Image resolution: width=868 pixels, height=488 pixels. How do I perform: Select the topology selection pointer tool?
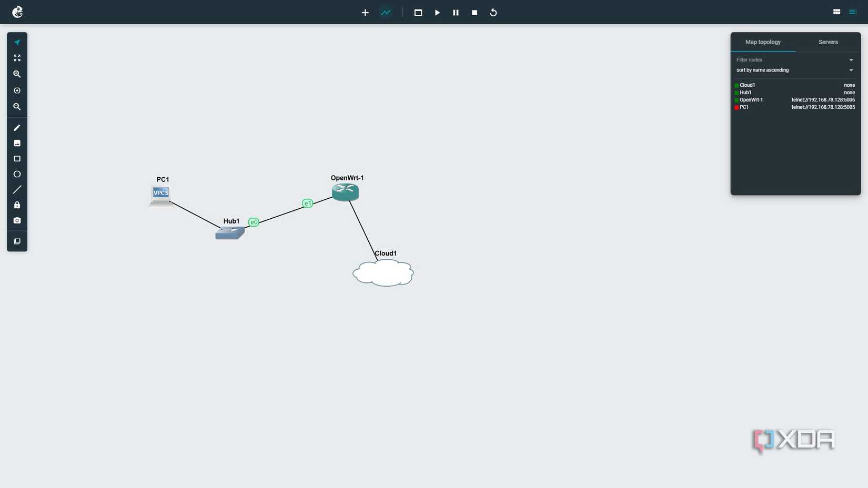click(17, 42)
